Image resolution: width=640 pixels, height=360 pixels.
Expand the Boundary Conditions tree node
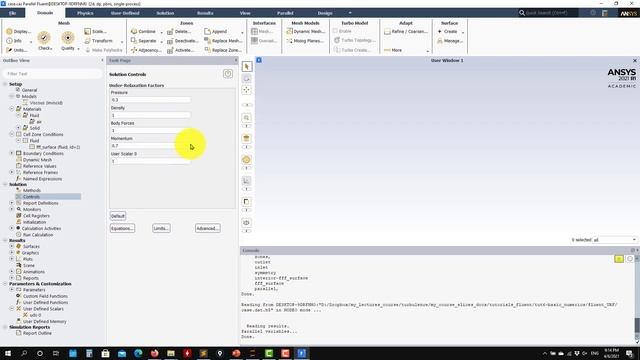(12, 153)
